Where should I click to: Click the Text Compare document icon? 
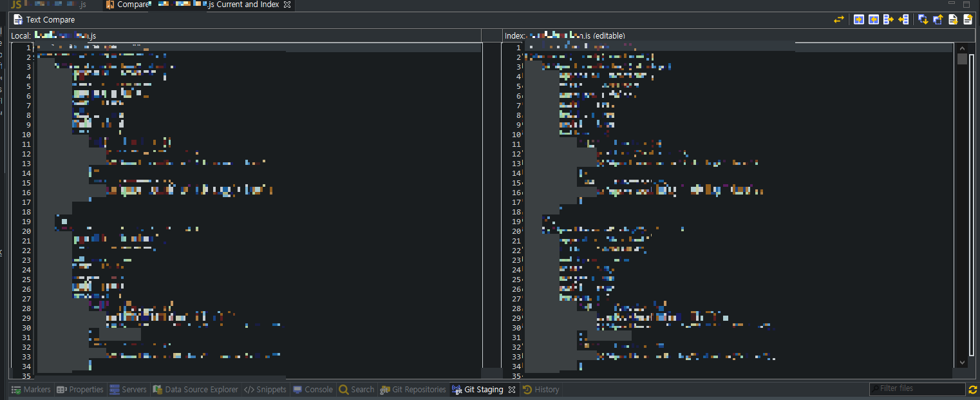18,19
